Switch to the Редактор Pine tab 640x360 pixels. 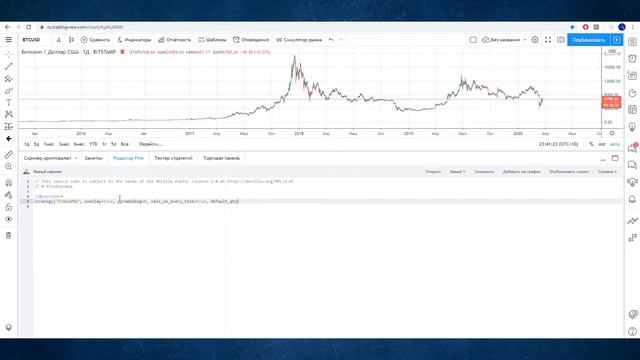tap(128, 158)
